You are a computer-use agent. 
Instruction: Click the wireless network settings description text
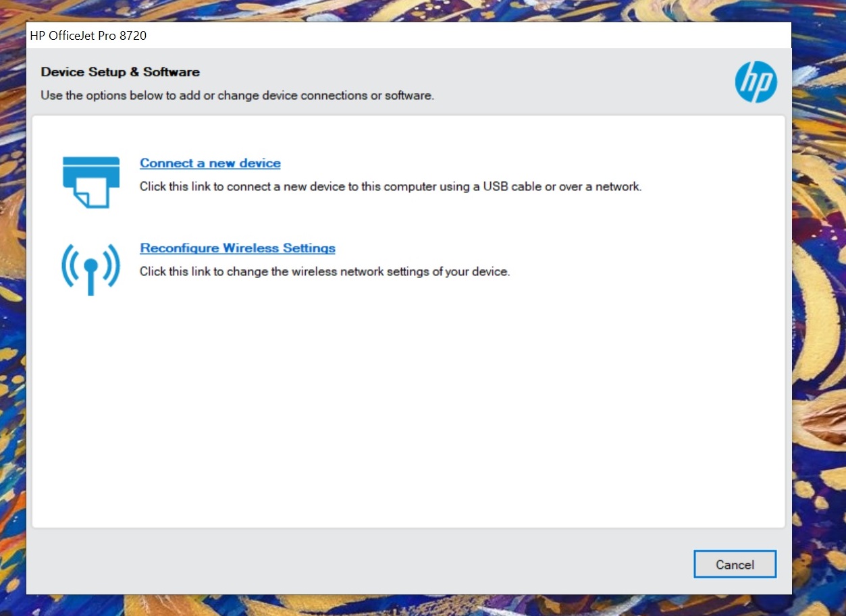(x=325, y=271)
